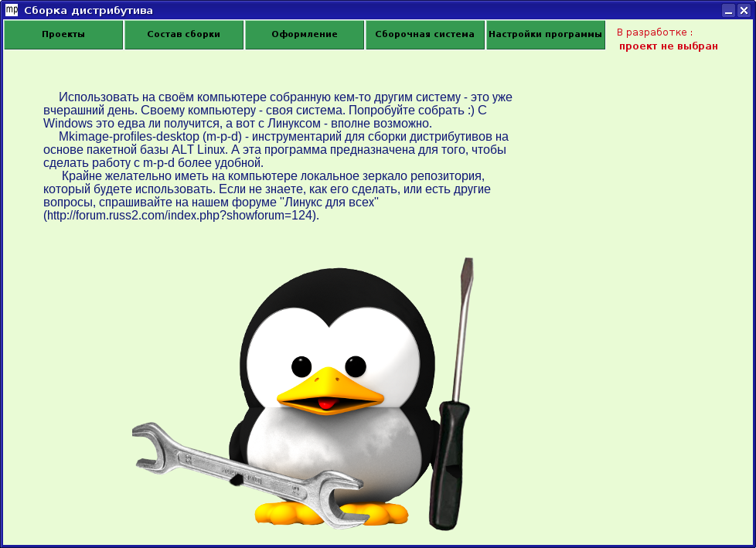
Task: Click the app icon in title bar
Action: [11, 10]
